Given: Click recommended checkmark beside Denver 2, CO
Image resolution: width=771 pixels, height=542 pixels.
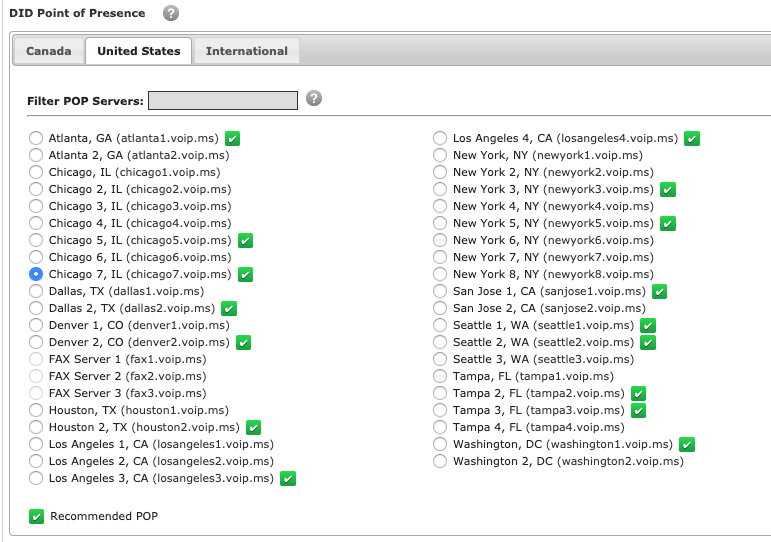Looking at the screenshot, I should (243, 342).
